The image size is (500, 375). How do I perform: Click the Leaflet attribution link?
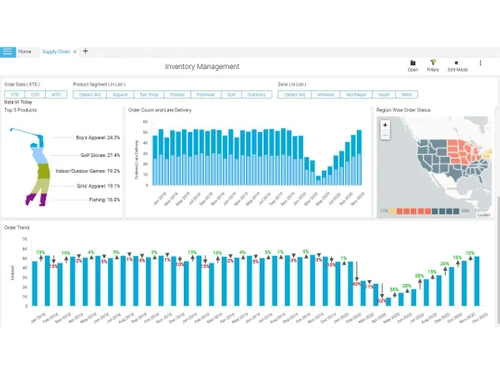(x=484, y=215)
